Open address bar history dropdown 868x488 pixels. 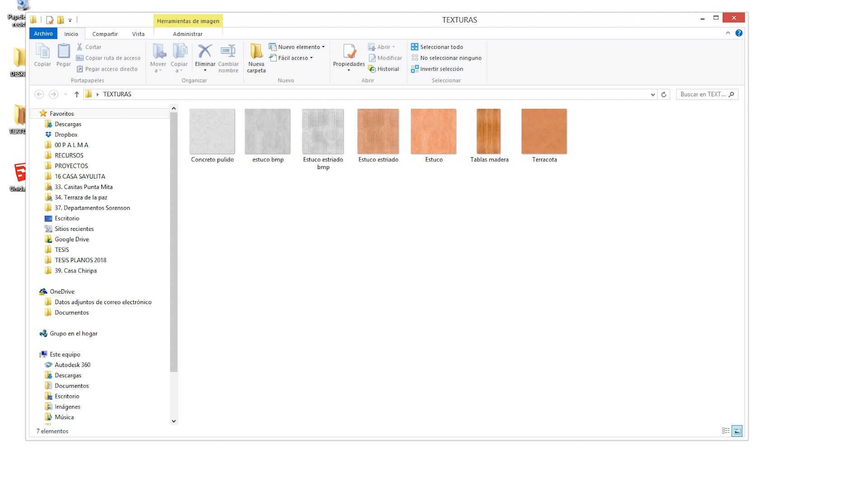(x=653, y=94)
